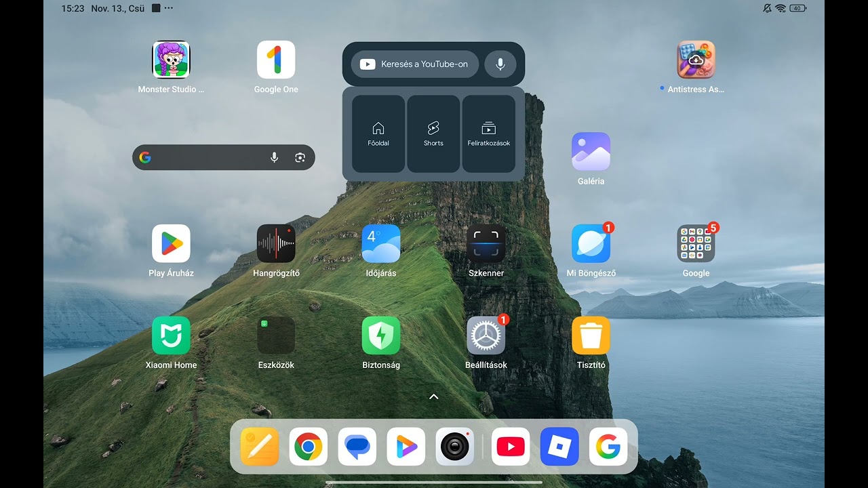Screen dimensions: 868x488
Task: Launch the Xiaomi Home app
Action: click(171, 335)
